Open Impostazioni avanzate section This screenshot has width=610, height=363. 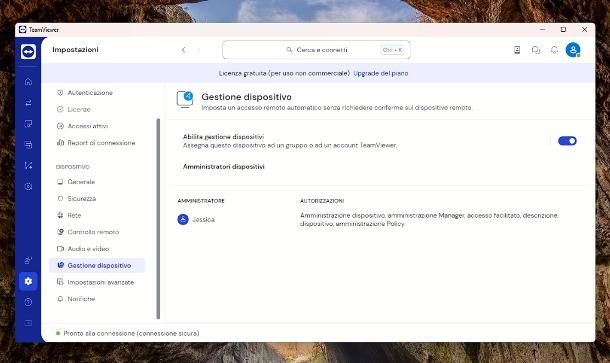100,282
